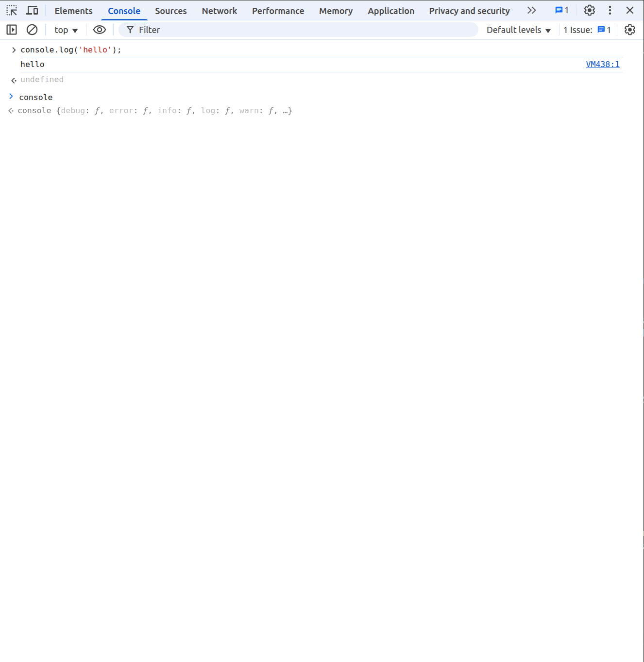Open the top JavaScript context dropdown

[x=66, y=30]
